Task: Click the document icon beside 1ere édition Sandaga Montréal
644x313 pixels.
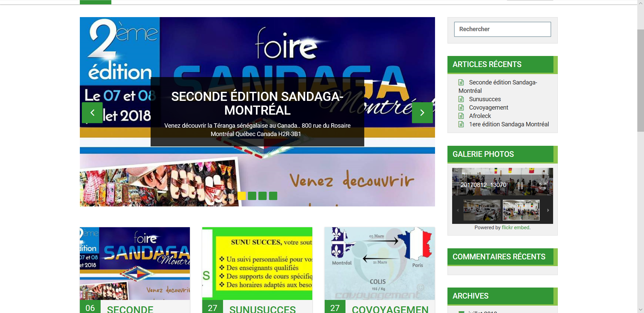Action: pos(461,124)
